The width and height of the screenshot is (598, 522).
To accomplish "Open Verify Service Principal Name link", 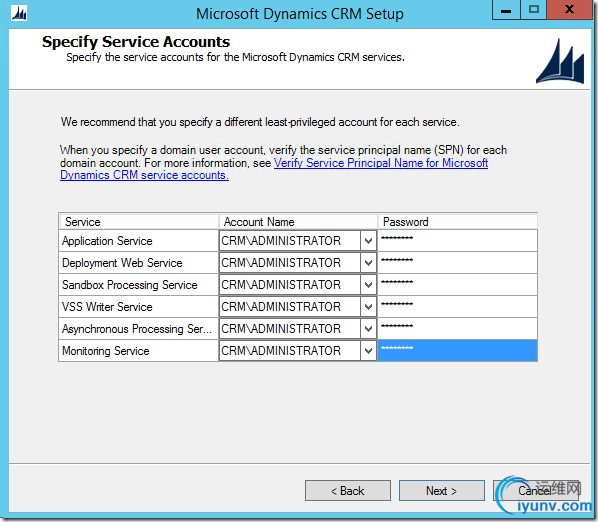I will point(381,163).
